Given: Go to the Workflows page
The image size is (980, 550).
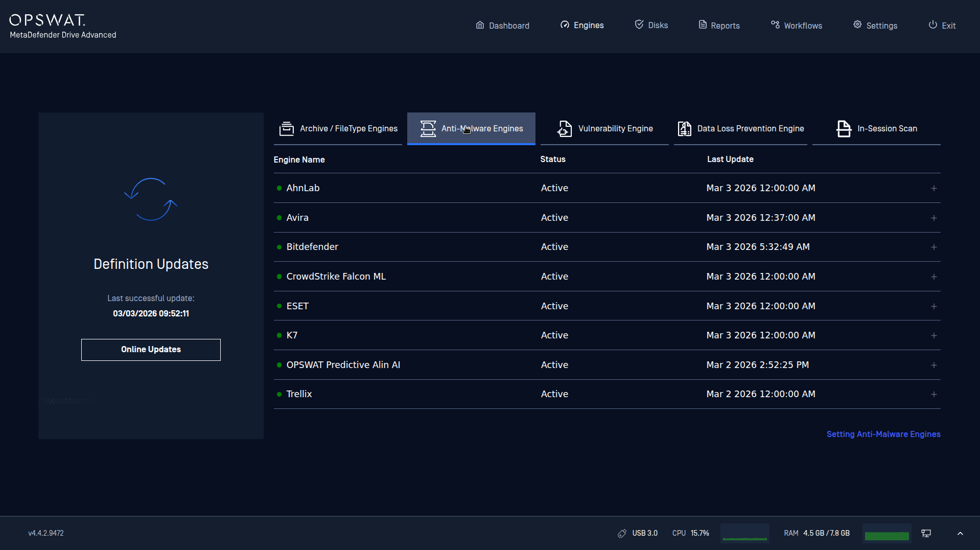Looking at the screenshot, I should [x=797, y=26].
